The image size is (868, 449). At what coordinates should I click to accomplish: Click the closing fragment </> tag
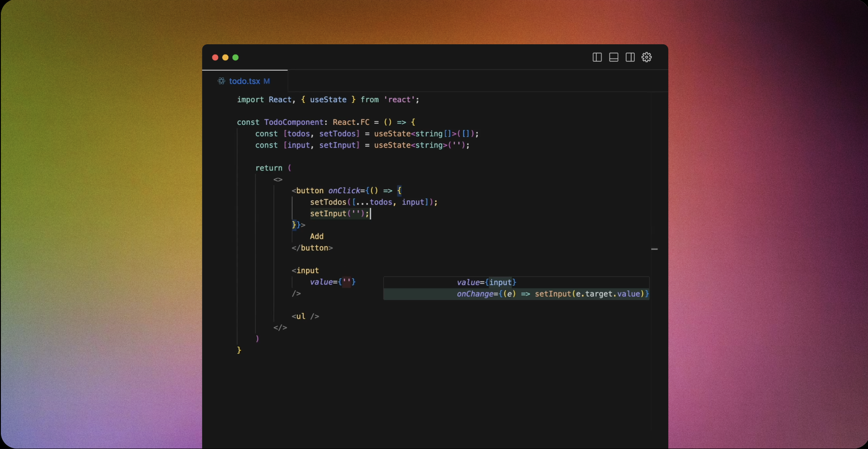[280, 328]
